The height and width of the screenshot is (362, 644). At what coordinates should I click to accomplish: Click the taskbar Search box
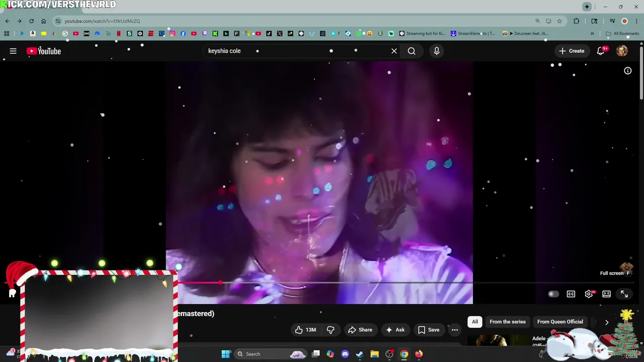click(271, 354)
